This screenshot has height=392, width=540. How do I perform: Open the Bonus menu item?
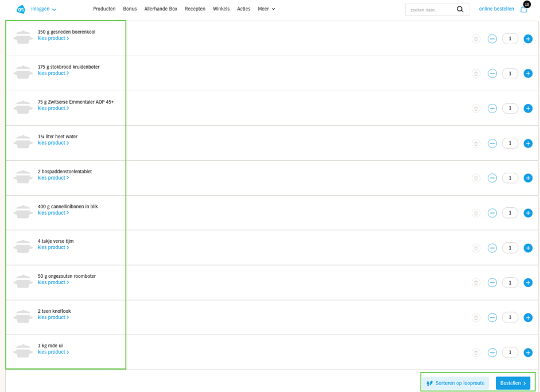pyautogui.click(x=130, y=9)
